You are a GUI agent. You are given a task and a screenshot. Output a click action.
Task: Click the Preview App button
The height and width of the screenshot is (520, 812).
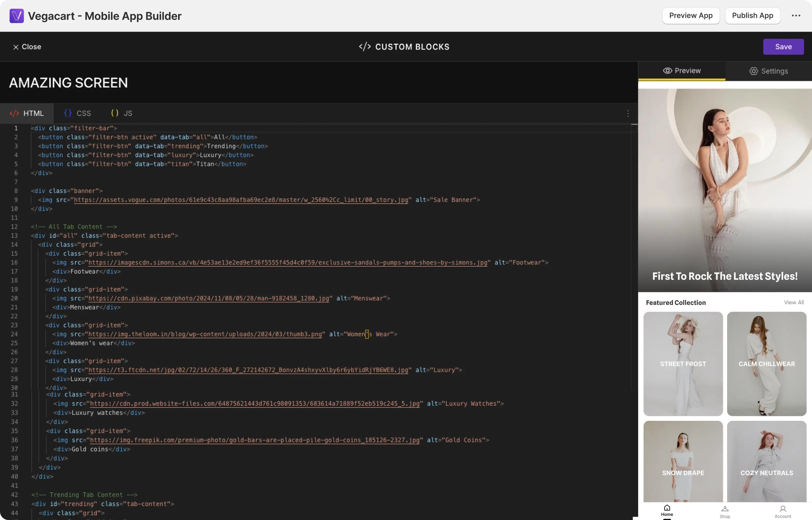point(691,15)
